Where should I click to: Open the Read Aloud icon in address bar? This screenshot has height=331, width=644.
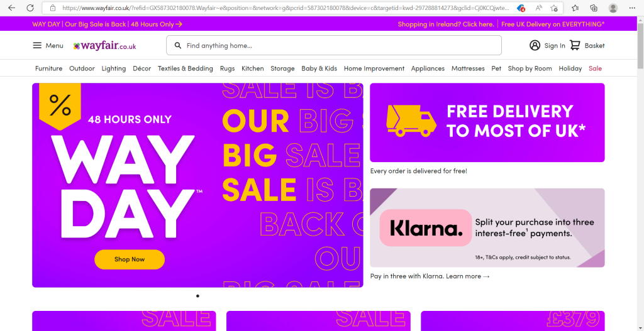[x=539, y=8]
